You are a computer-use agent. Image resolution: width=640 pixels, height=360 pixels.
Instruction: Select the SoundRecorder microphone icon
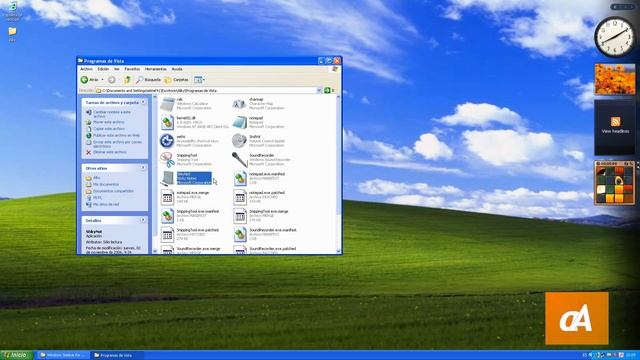point(240,160)
